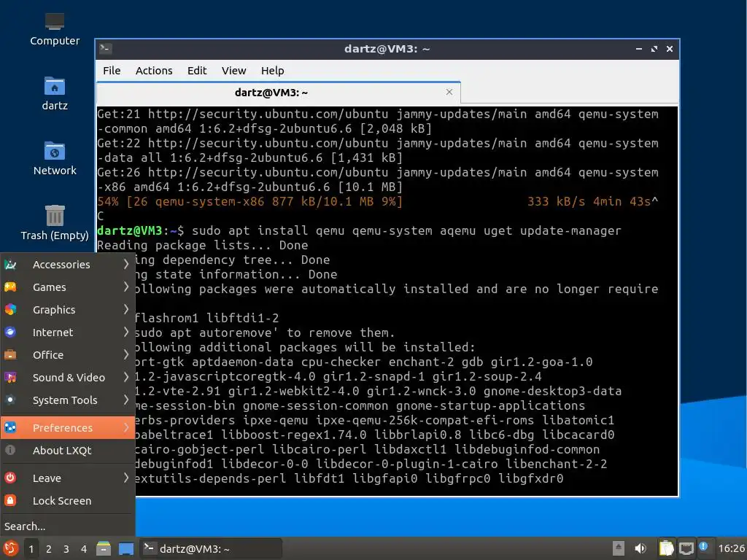Expand the Leave submenu
This screenshot has width=747, height=560.
[x=67, y=478]
